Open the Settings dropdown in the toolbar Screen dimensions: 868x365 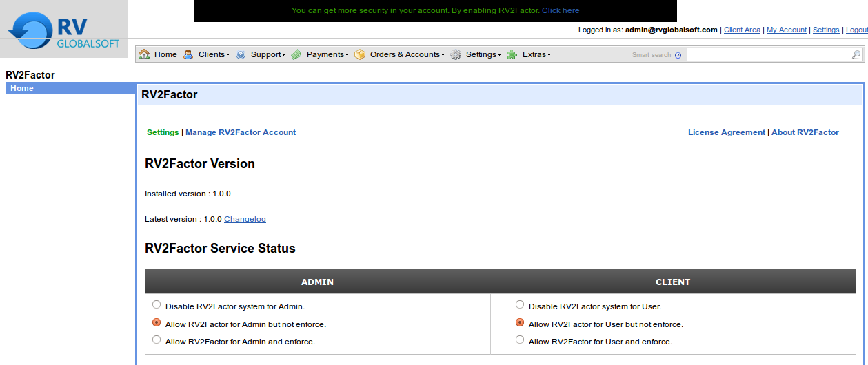483,54
